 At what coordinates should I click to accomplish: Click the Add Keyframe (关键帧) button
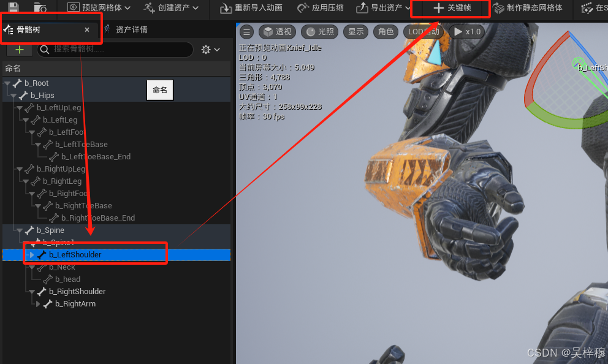tap(452, 8)
